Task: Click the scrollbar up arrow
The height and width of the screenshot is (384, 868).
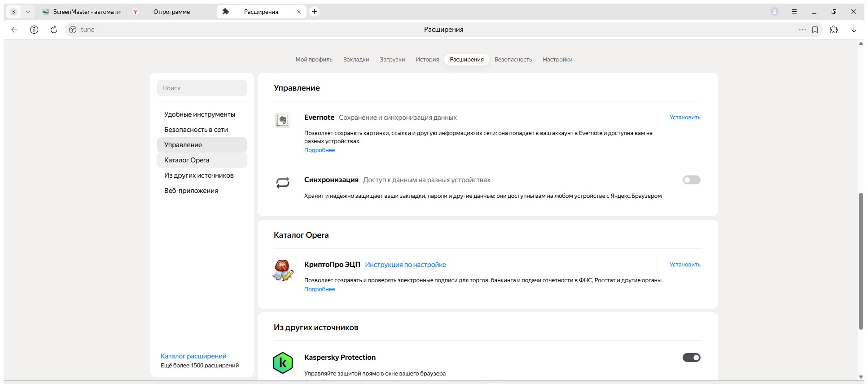Action: coord(861,44)
